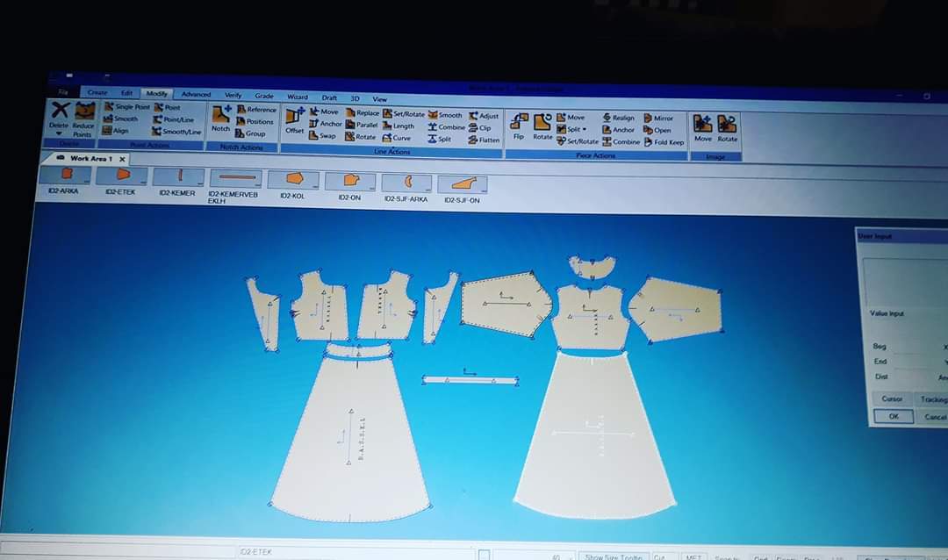
Task: Open the Grade ribbon tab
Action: click(x=264, y=96)
